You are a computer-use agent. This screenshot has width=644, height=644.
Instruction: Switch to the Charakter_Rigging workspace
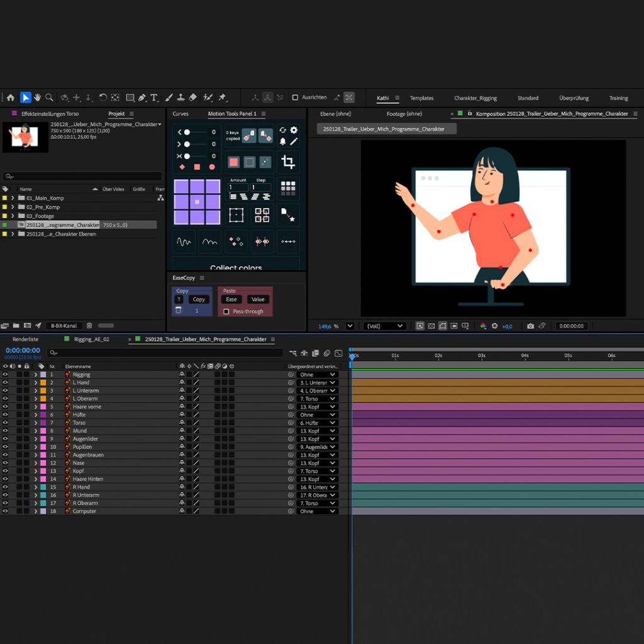click(475, 98)
